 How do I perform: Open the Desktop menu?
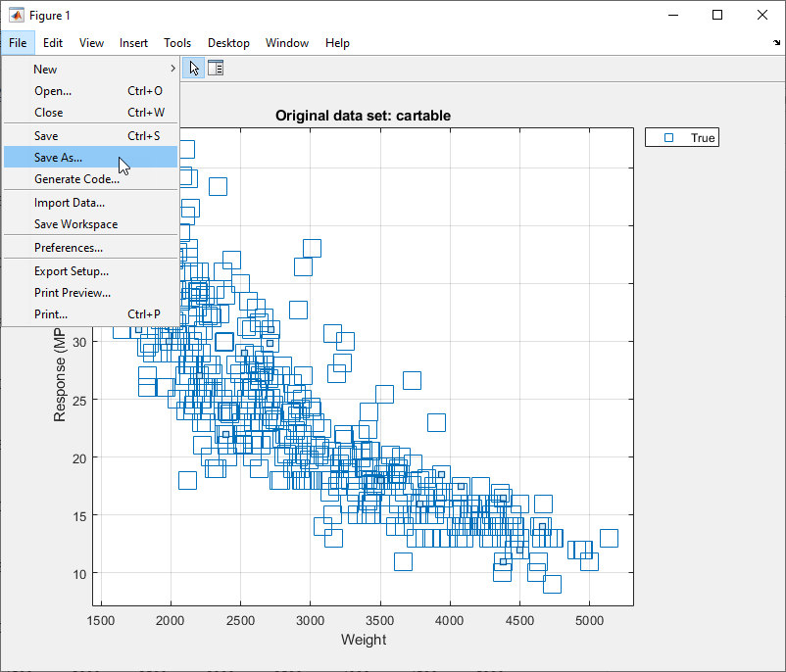[x=228, y=43]
